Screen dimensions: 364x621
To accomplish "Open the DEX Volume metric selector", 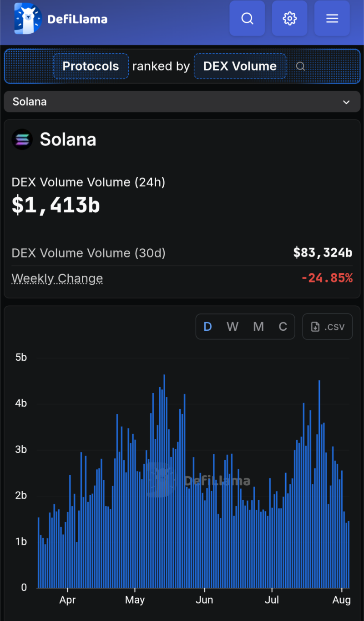I will (240, 66).
